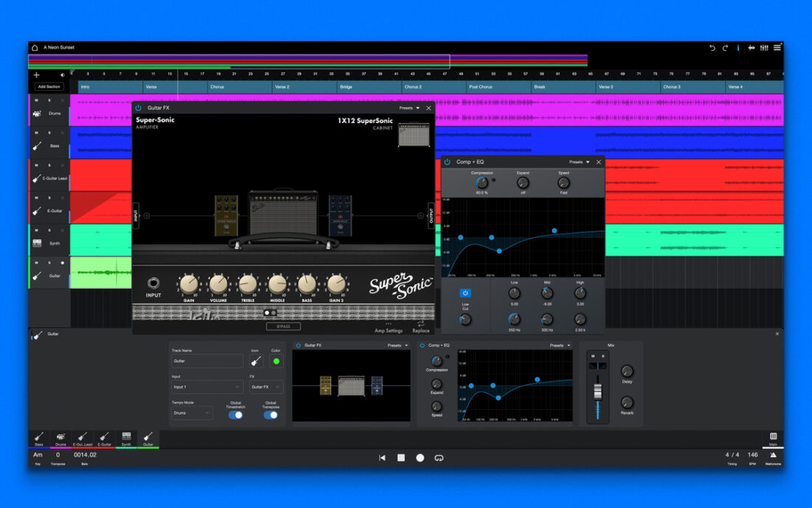Click the undo arrow icon

[x=712, y=48]
